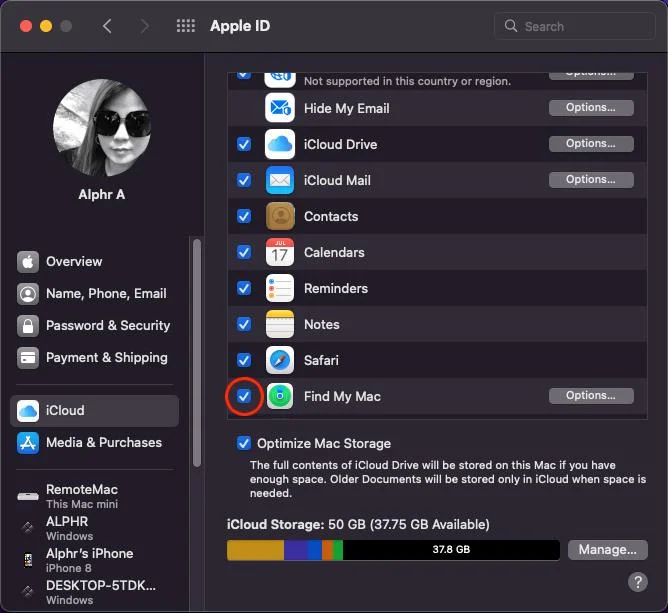Click the sidebar vertical scrollbar
The image size is (668, 613).
[196, 353]
